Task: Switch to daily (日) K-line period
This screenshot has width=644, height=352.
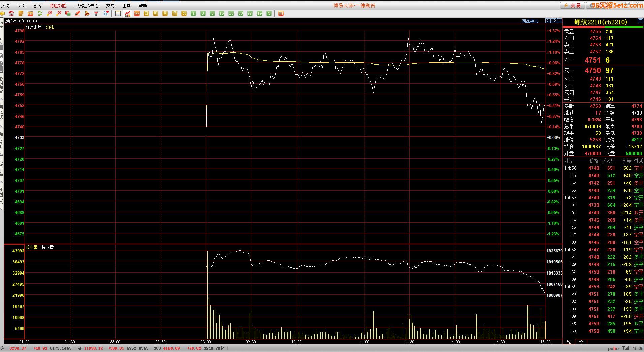Action: click(146, 13)
